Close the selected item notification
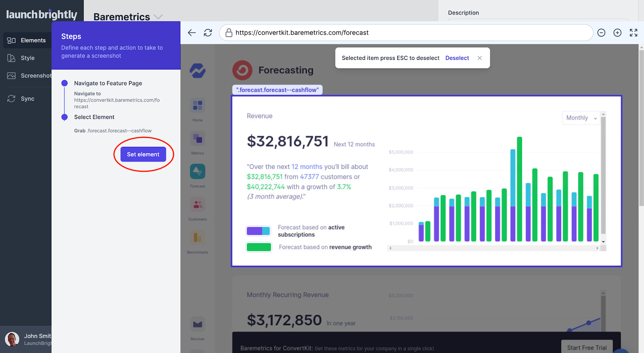This screenshot has width=644, height=353. pos(480,58)
